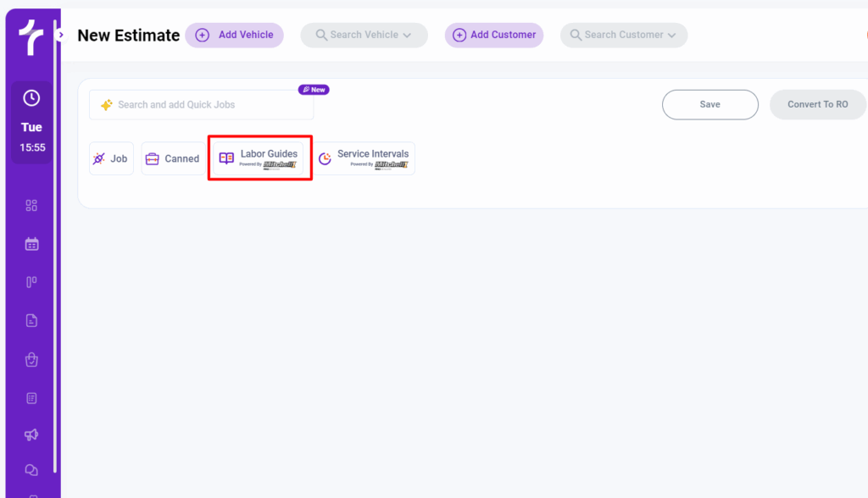The width and height of the screenshot is (868, 498).
Task: Open the Search Customer dropdown
Action: click(623, 35)
